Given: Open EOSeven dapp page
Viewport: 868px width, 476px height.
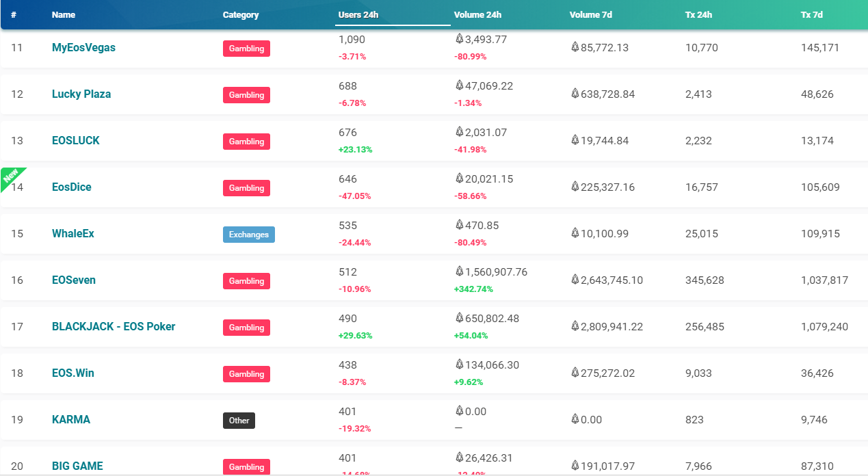Looking at the screenshot, I should pos(74,280).
